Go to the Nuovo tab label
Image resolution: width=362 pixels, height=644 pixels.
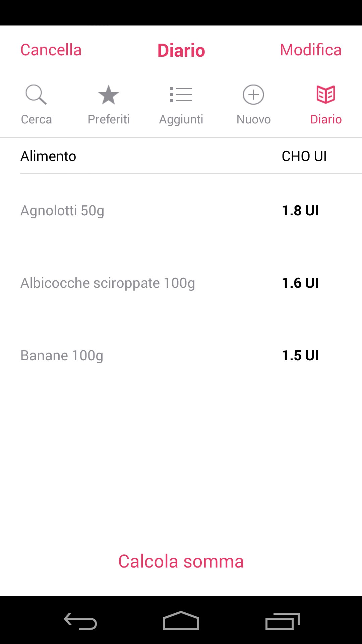(x=253, y=119)
